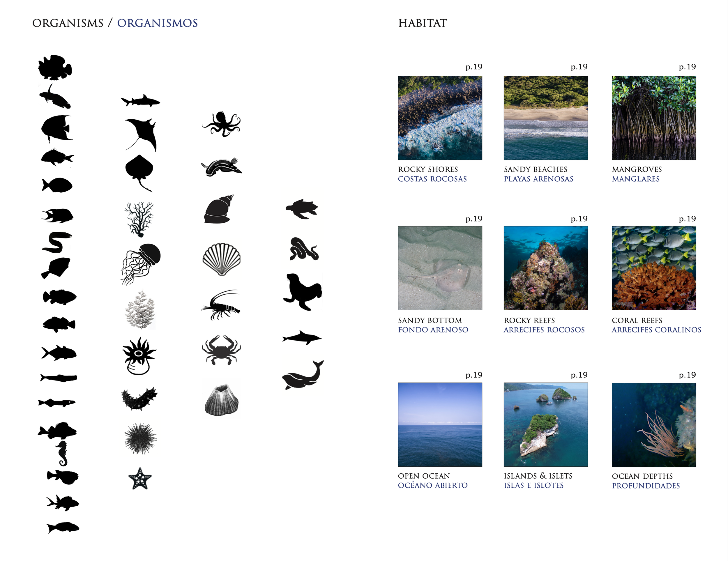Screen dimensions: 728x561
Task: Select the sea urchin icon
Action: click(x=140, y=438)
